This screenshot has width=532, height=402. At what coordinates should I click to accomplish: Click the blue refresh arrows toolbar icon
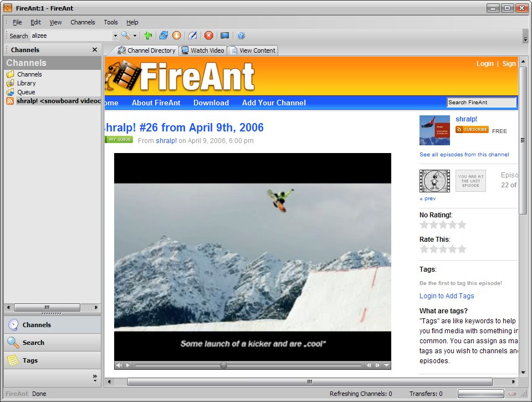click(x=163, y=35)
